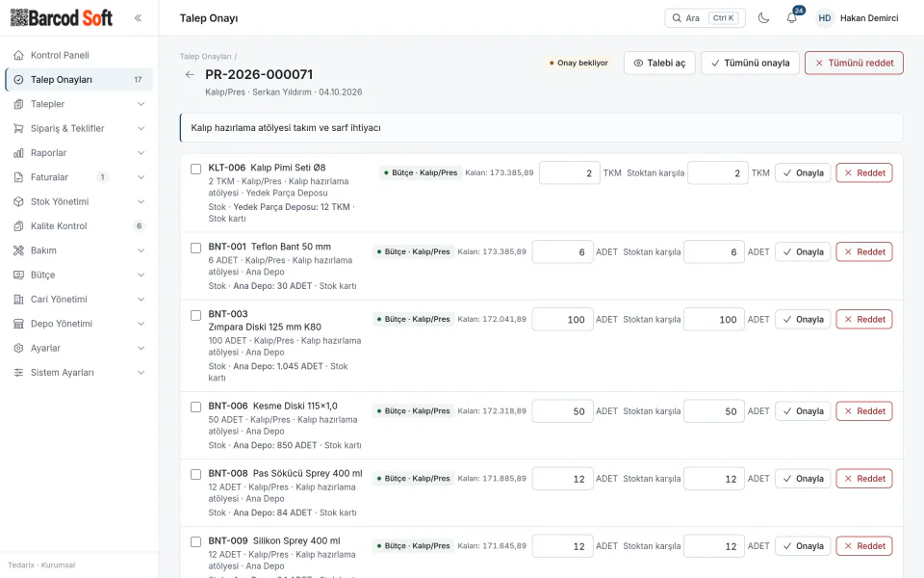Check the BNT-008 Pas Sökücü Sprey checkbox
The image size is (924, 578).
click(x=195, y=475)
